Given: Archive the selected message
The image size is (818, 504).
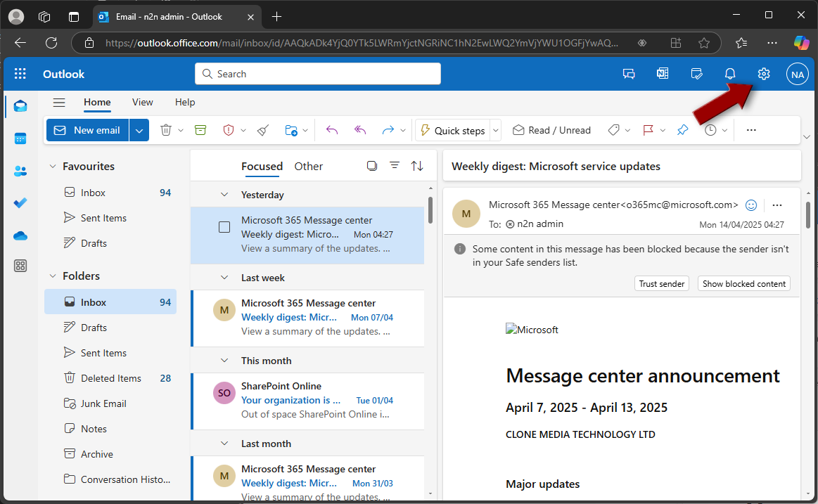Looking at the screenshot, I should pos(200,130).
